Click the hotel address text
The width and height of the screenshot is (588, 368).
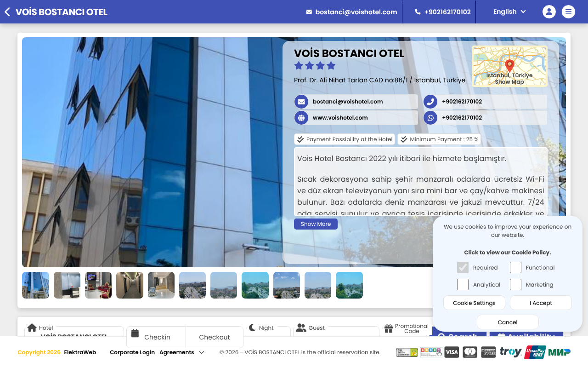coord(379,80)
